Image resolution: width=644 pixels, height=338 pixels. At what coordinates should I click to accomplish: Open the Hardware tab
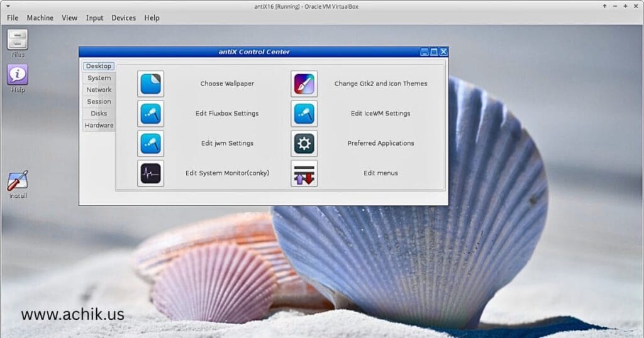click(99, 126)
